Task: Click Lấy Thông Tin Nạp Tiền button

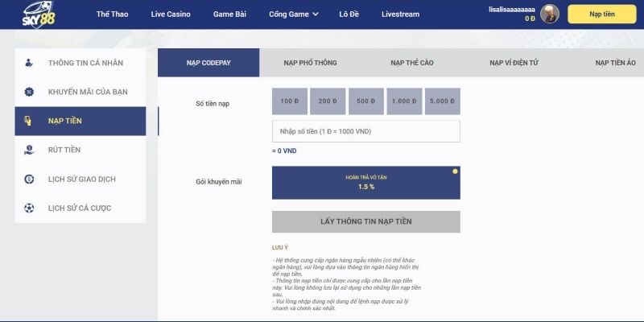Action: [366, 222]
